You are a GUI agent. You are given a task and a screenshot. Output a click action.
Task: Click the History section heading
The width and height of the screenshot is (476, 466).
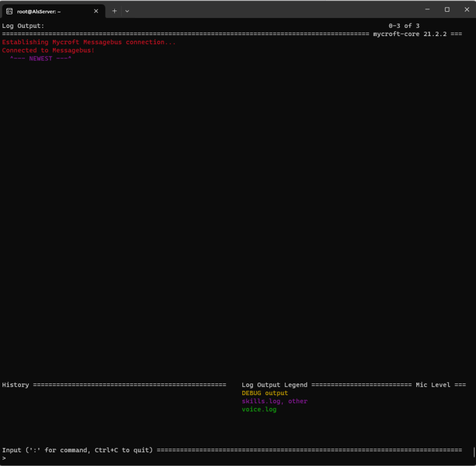click(16, 385)
